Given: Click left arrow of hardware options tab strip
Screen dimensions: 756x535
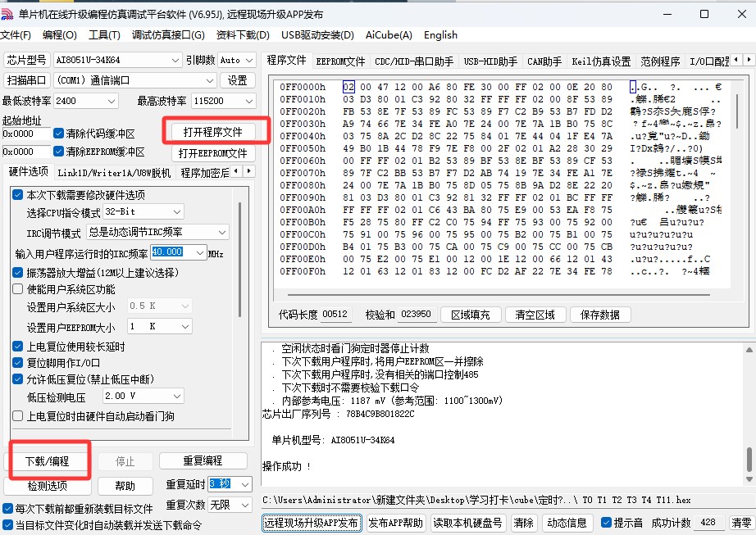Looking at the screenshot, I should 236,171.
